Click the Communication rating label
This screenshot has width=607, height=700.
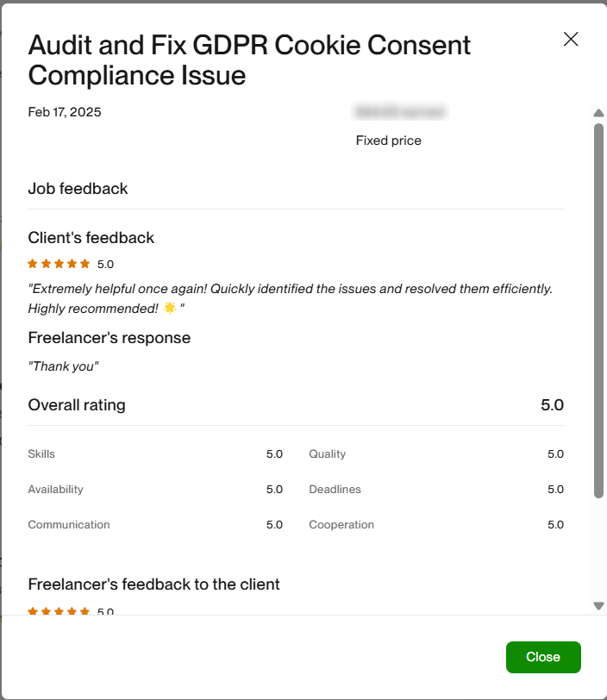[x=69, y=525]
